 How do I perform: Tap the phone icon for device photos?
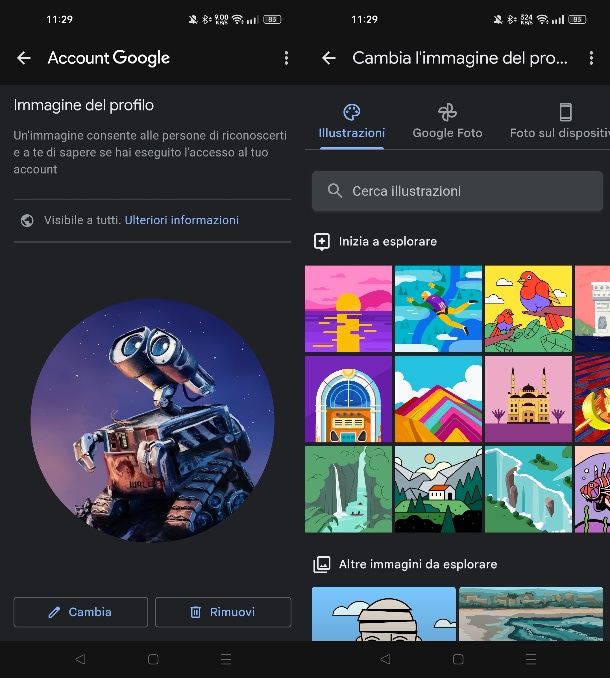click(565, 112)
